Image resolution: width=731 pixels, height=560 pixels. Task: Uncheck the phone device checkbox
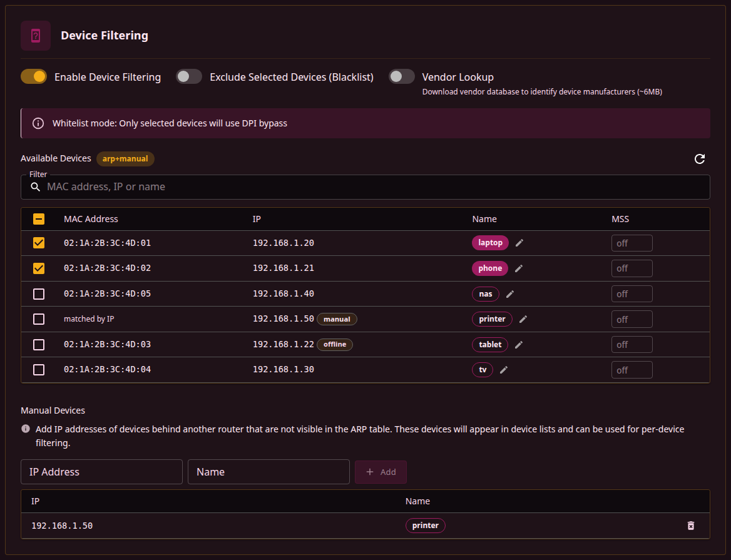39,268
